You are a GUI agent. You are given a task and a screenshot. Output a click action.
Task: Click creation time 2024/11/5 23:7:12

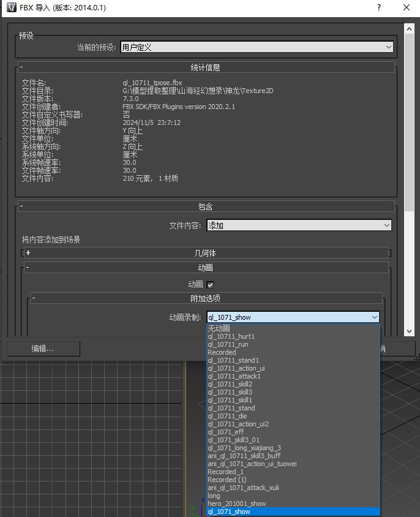tap(152, 123)
